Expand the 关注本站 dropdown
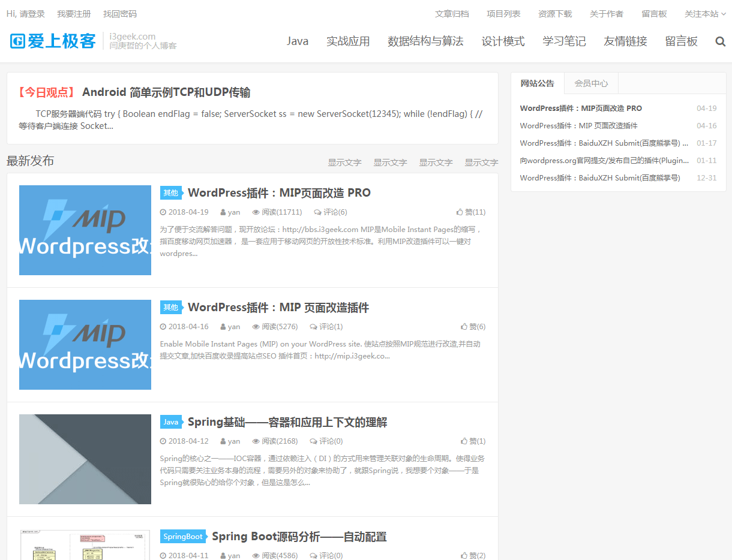732x560 pixels. pos(705,14)
